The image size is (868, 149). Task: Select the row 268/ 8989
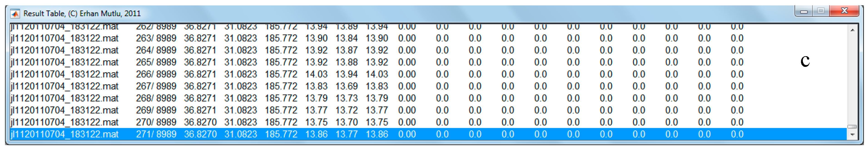coord(428,98)
